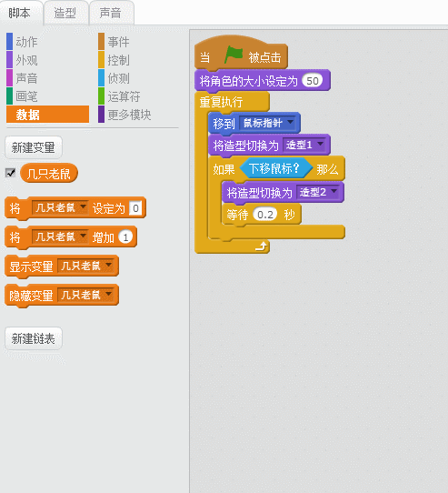Click the loop arrow on forever block
The width and height of the screenshot is (448, 493).
click(261, 246)
